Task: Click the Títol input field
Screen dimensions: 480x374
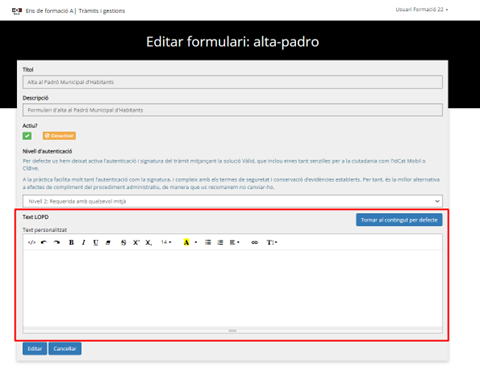Action: click(x=233, y=82)
